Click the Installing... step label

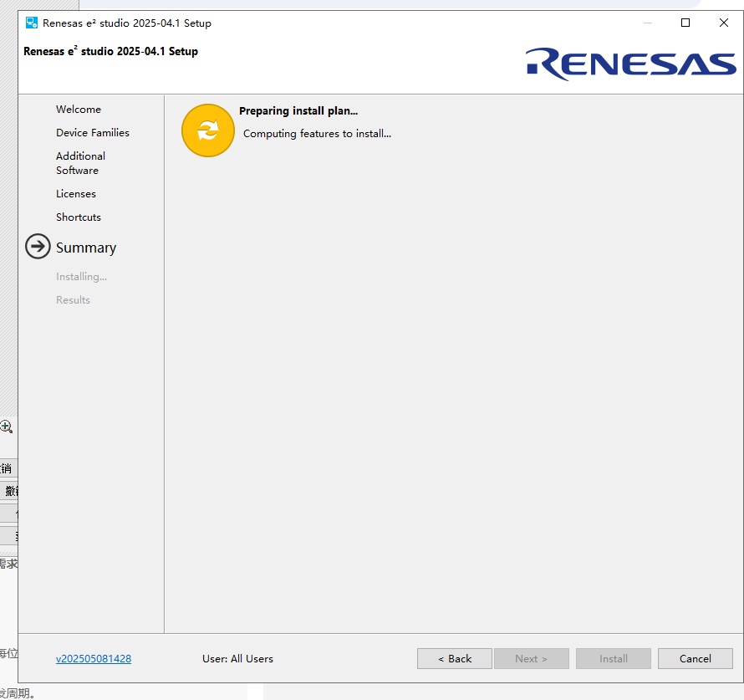click(x=81, y=277)
